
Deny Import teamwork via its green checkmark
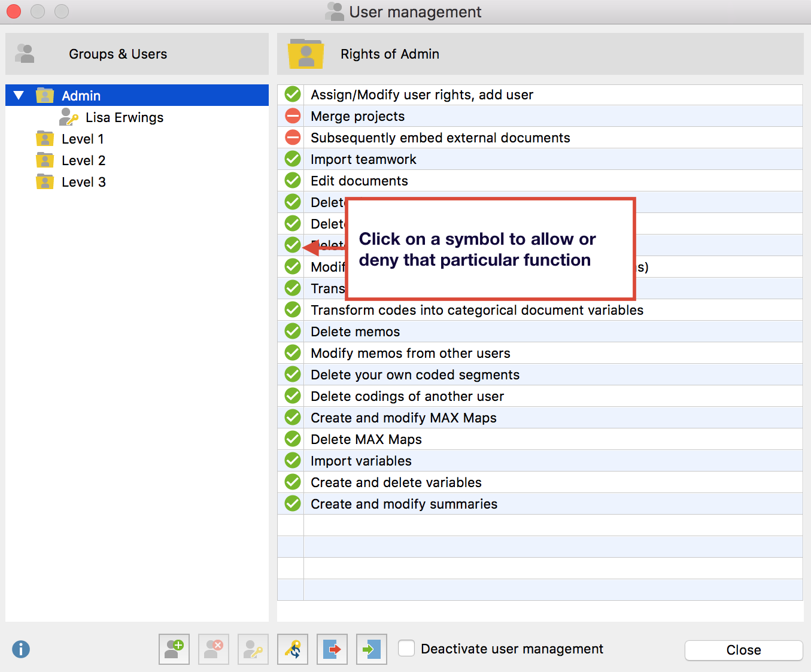[x=293, y=159]
